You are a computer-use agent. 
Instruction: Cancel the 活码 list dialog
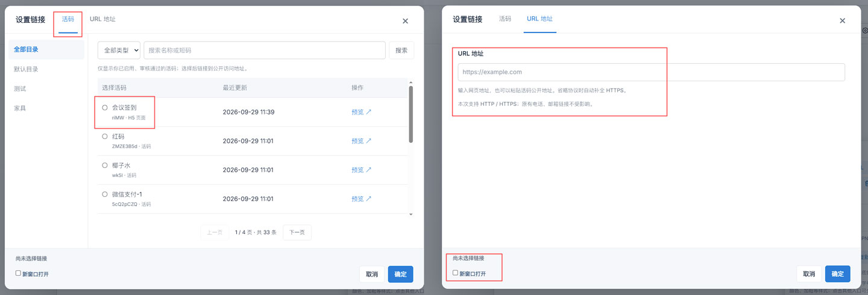coord(372,274)
